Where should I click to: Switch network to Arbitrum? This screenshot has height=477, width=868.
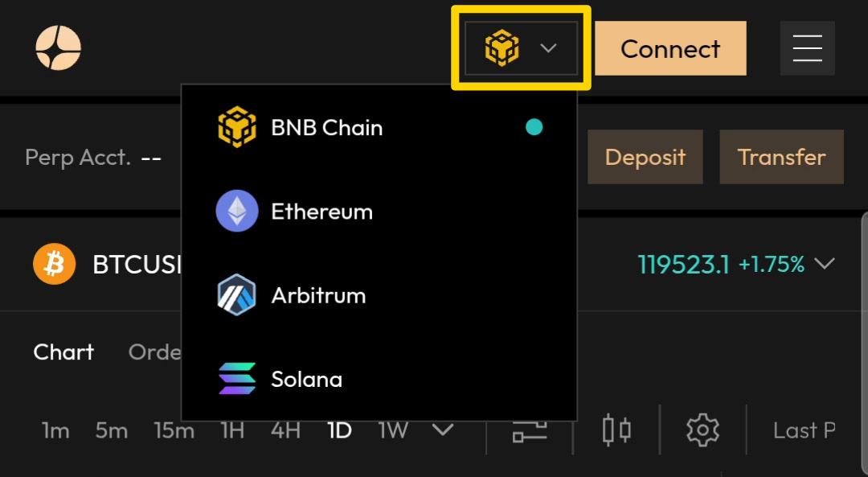pos(318,295)
